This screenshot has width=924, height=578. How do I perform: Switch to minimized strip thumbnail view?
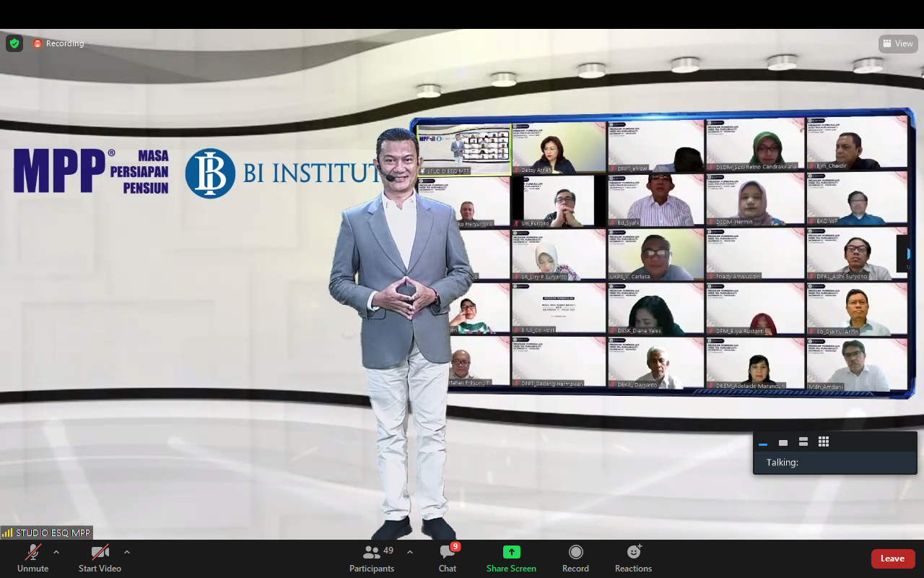pos(763,443)
